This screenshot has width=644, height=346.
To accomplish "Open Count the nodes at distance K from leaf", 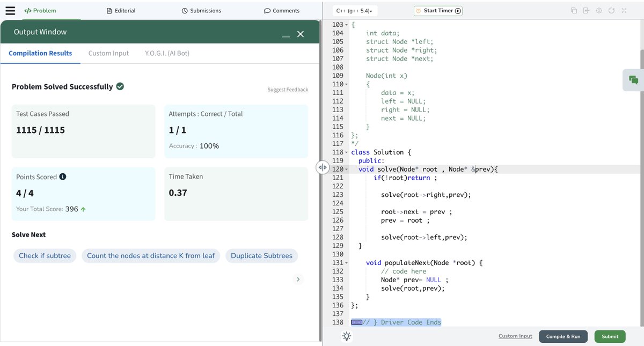I will click(151, 255).
